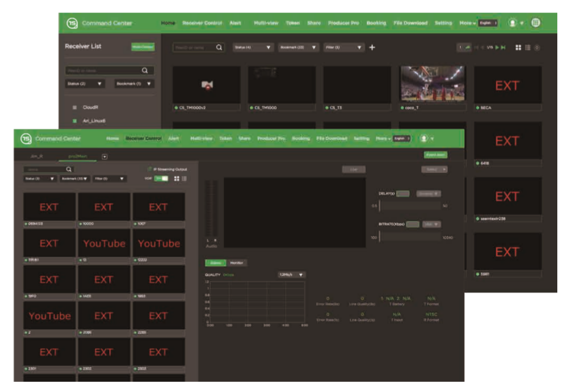The width and height of the screenshot is (566, 392).
Task: Switch to list view in back window
Action: click(x=527, y=48)
